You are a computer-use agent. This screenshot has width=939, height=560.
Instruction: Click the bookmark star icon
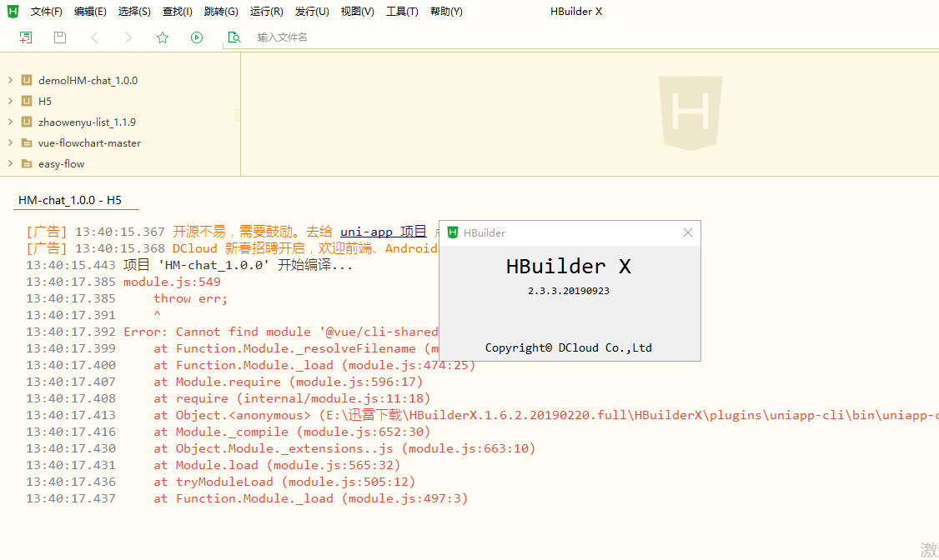click(x=163, y=37)
